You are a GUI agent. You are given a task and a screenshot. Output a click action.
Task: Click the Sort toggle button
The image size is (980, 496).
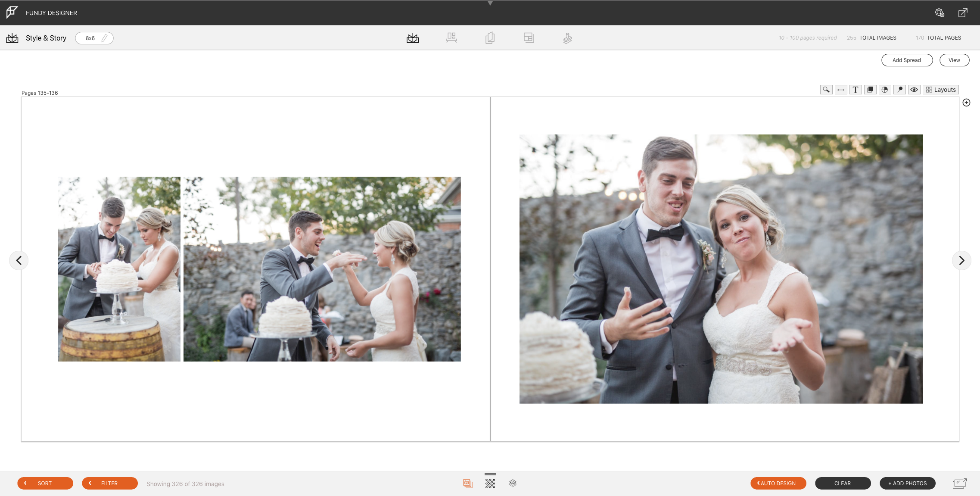tap(45, 483)
